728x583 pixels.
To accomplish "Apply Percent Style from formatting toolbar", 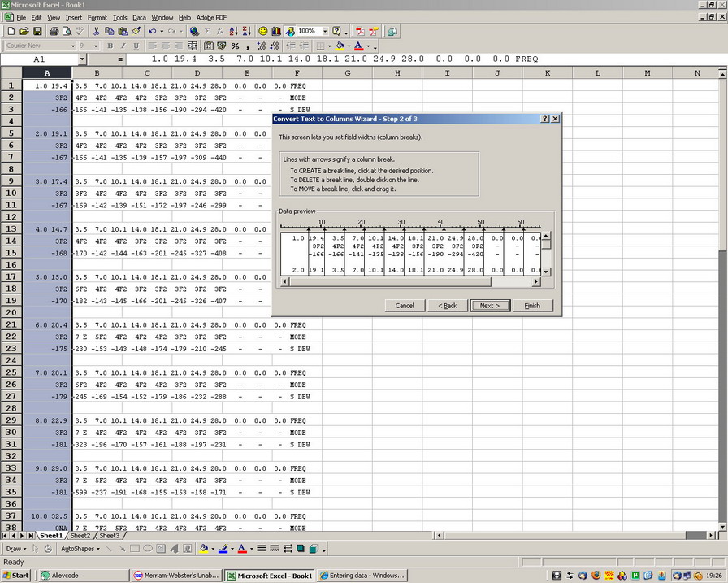I will [x=236, y=46].
